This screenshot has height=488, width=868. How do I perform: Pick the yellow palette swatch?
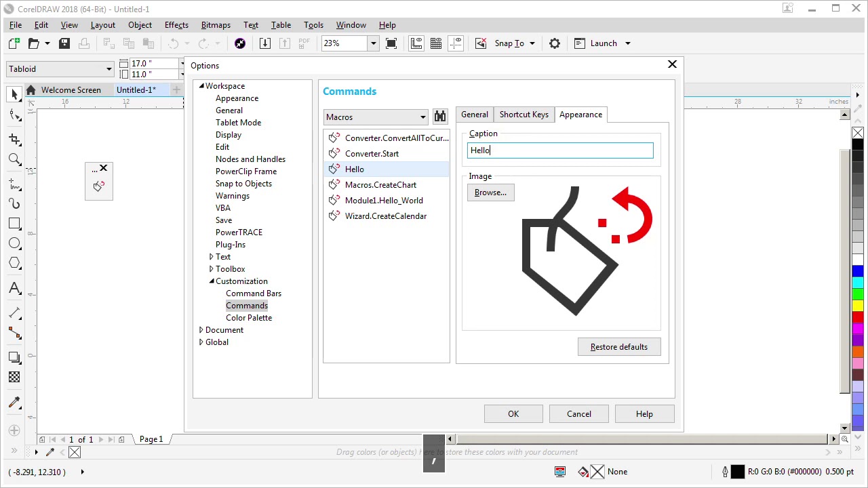tap(858, 306)
